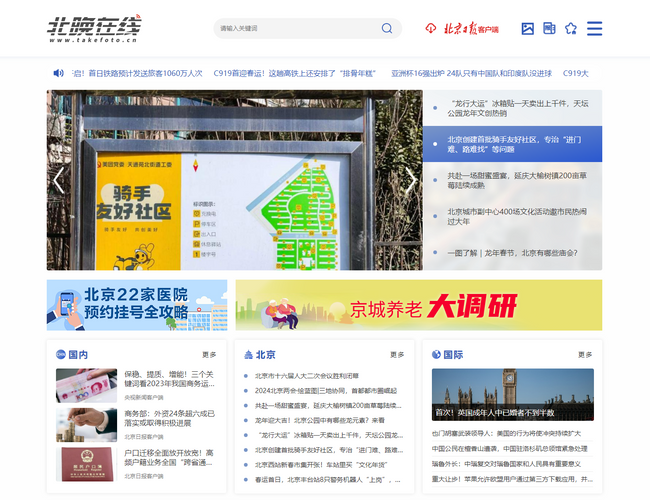Select carousel item 北京创建首批骑手友好社区
The image size is (650, 500).
tap(512, 144)
